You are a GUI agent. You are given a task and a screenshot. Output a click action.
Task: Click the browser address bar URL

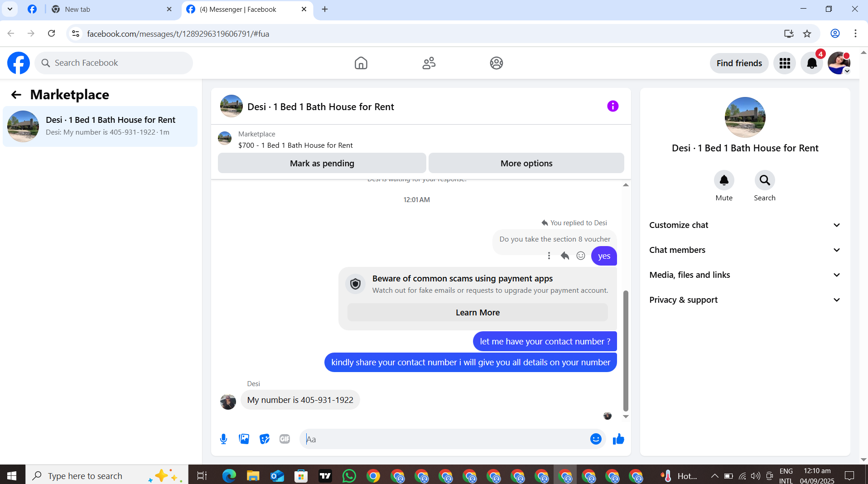click(178, 34)
